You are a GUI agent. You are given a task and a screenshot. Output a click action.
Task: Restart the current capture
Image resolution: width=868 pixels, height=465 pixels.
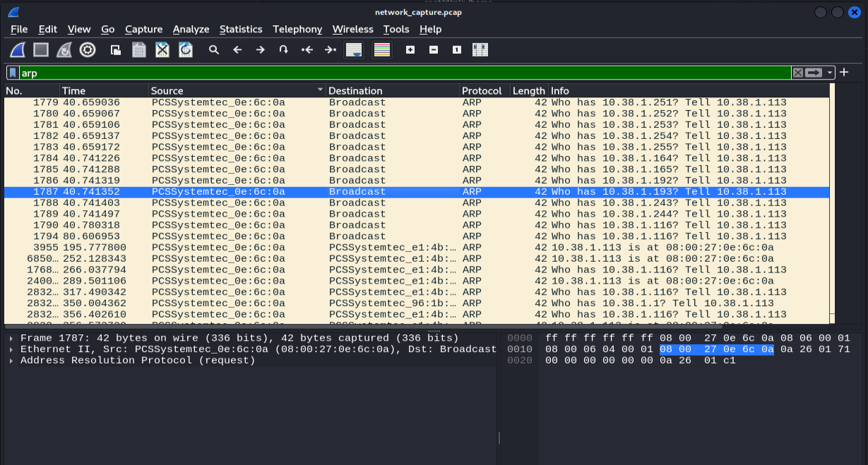[x=64, y=50]
